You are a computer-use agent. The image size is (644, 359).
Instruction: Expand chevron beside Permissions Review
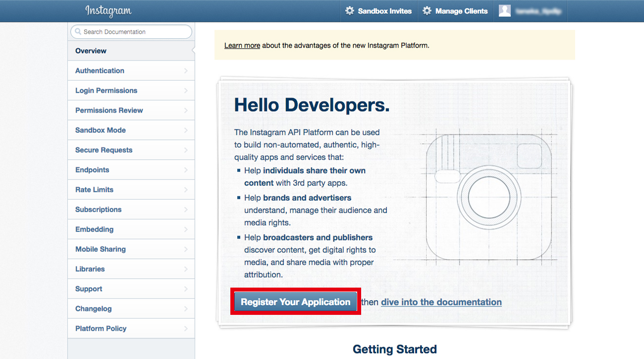pyautogui.click(x=186, y=110)
